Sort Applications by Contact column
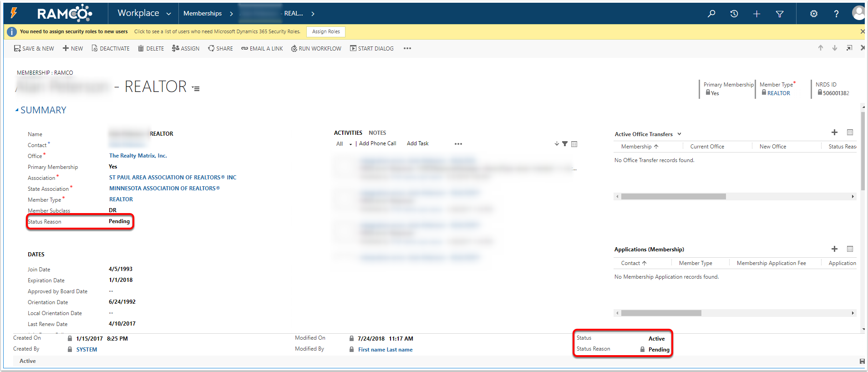Screen dimensions: 868x372 point(634,263)
